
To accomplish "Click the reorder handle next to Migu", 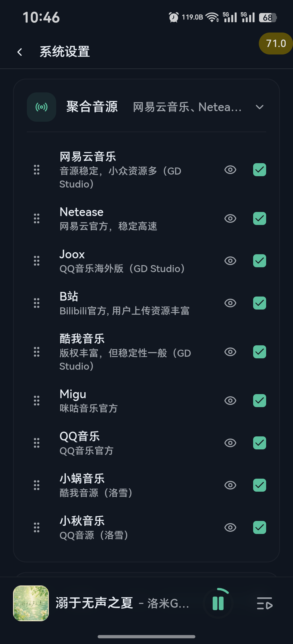I will click(37, 401).
